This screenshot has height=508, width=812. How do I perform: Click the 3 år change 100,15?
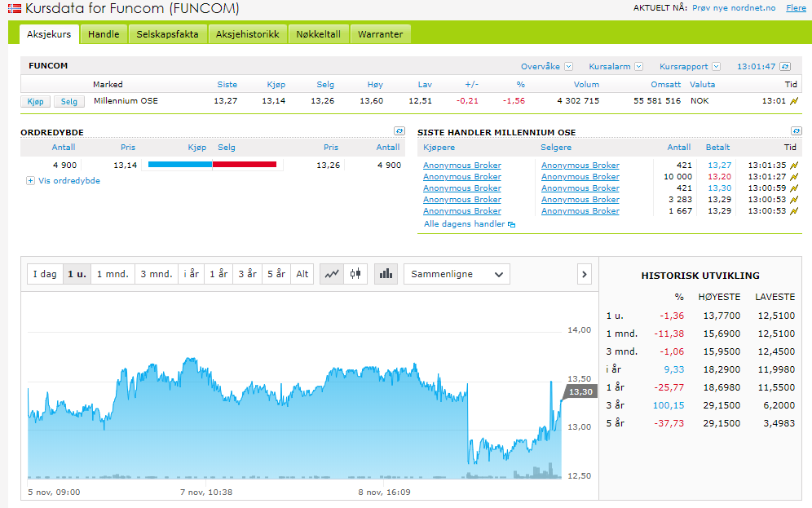click(x=669, y=405)
